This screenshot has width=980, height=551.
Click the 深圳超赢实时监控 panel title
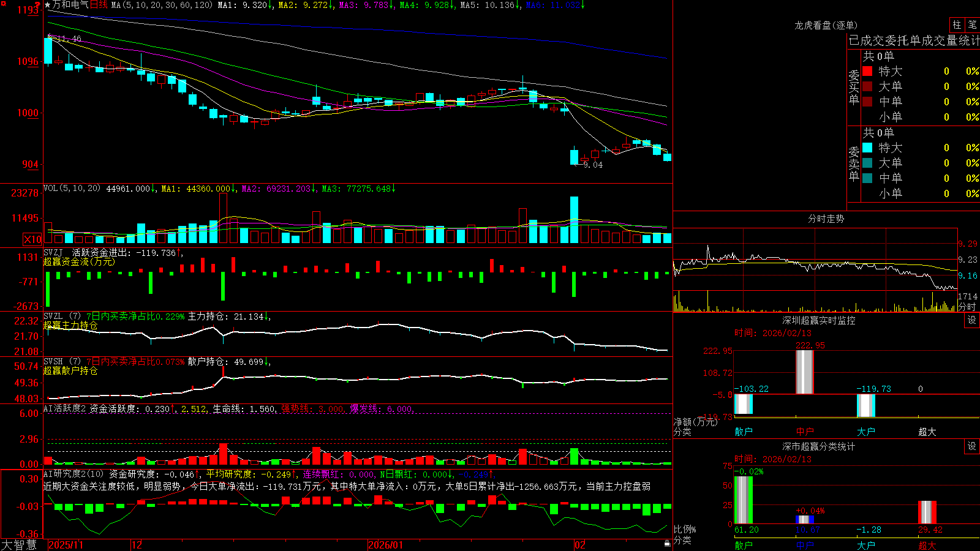[x=818, y=320]
